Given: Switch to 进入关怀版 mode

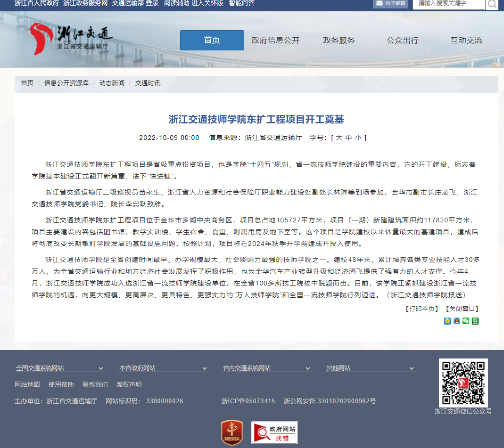Looking at the screenshot, I should (207, 3).
